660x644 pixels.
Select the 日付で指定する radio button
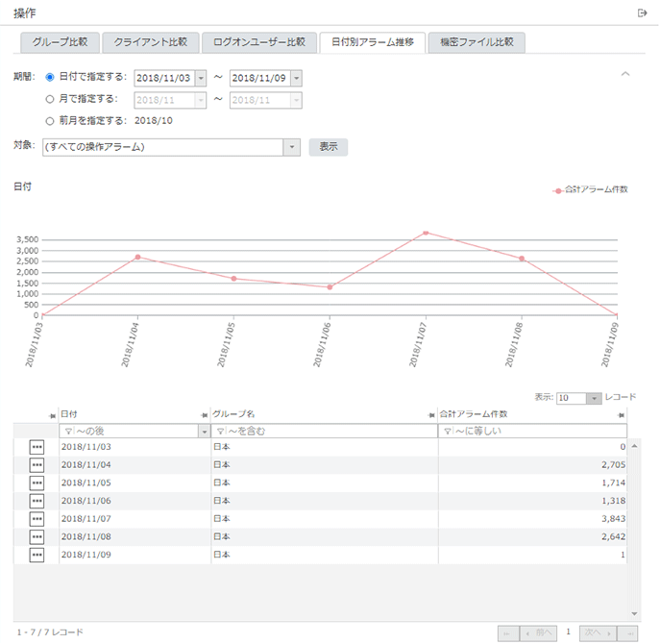50,77
